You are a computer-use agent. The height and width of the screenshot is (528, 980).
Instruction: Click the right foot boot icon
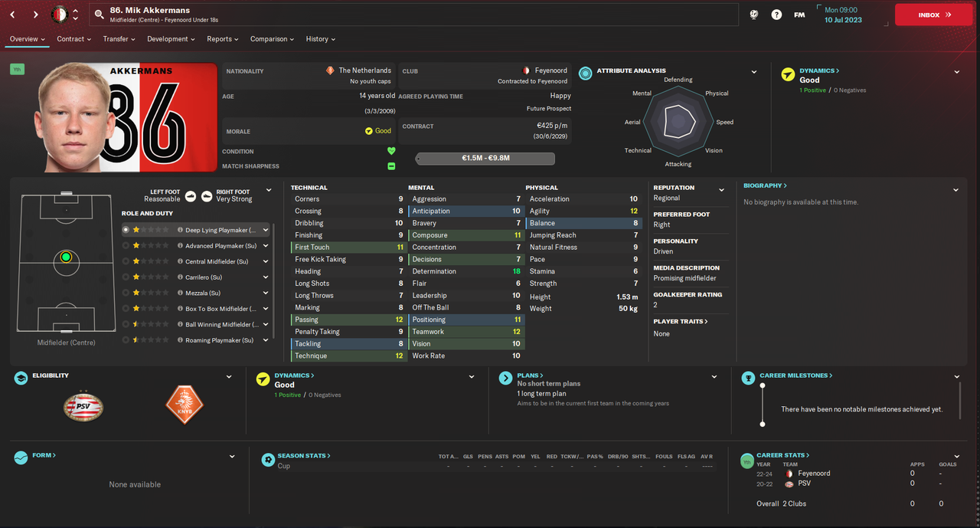coord(207,195)
